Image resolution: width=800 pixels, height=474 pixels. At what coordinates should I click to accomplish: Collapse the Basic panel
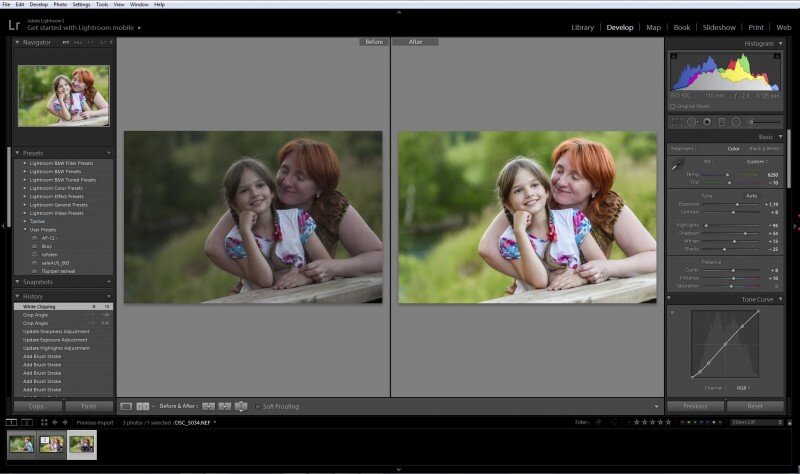(780, 137)
